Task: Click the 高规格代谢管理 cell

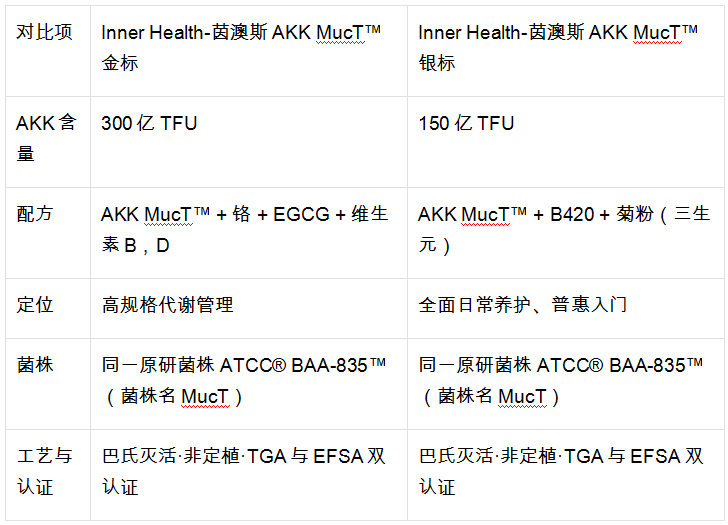Action: [249, 309]
